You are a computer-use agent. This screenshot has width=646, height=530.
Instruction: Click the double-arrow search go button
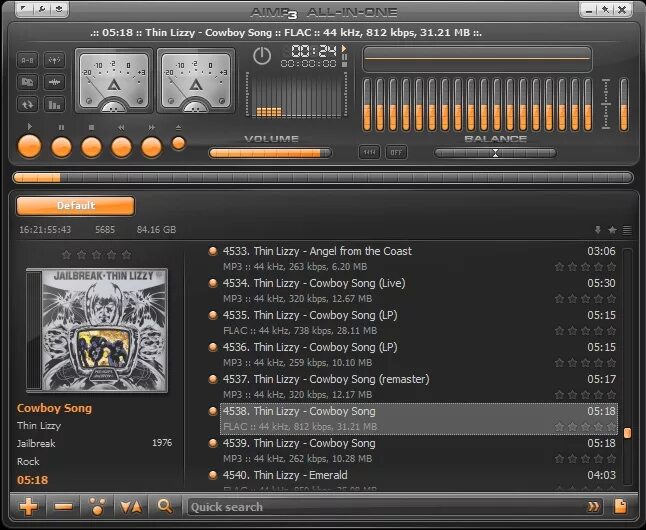[593, 507]
